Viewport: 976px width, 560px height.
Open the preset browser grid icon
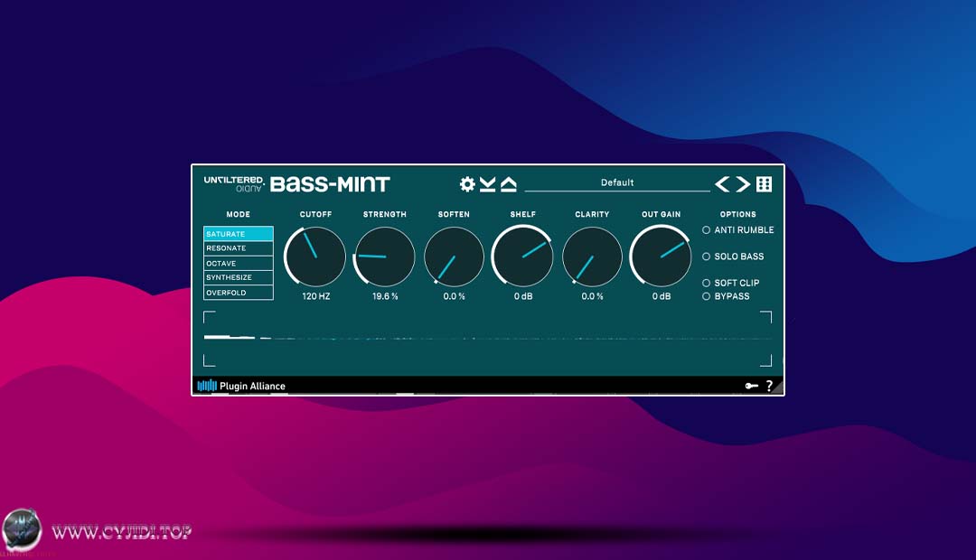(764, 183)
